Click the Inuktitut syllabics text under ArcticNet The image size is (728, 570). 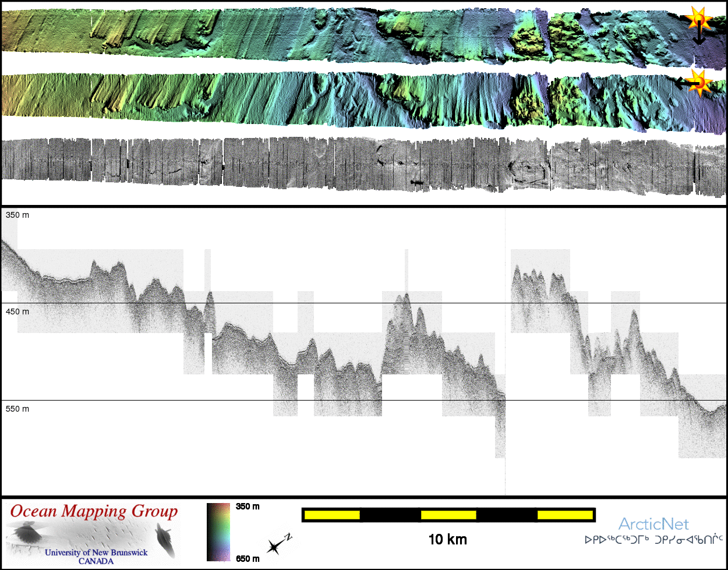coord(653,540)
